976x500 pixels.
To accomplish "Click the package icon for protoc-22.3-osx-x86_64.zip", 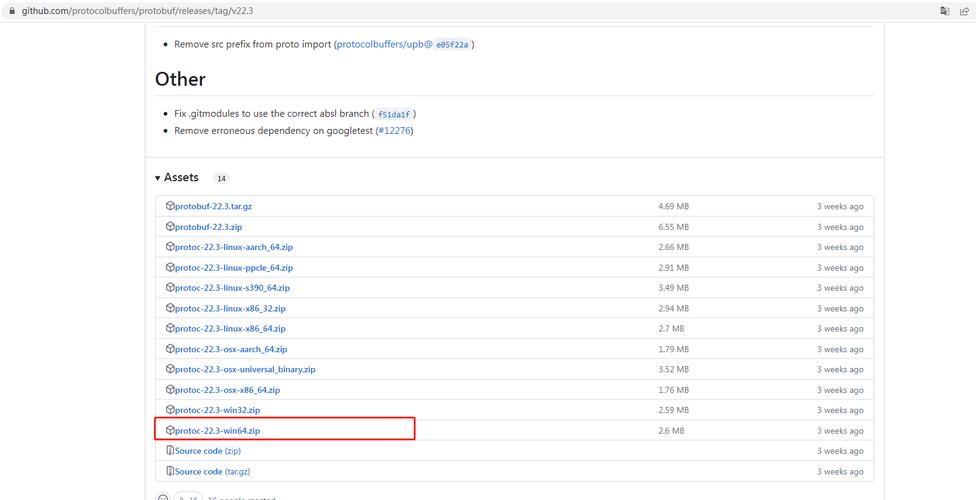I will 170,390.
